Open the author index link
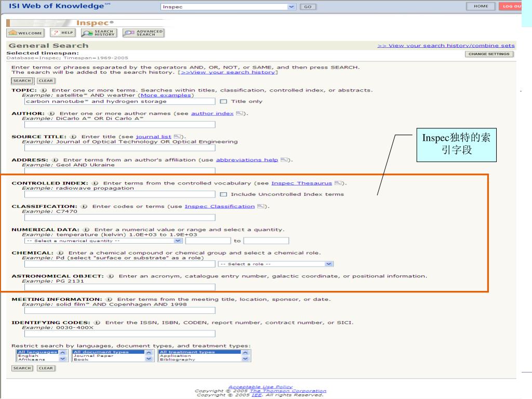Viewport: 532px width, 399px height. click(x=212, y=113)
